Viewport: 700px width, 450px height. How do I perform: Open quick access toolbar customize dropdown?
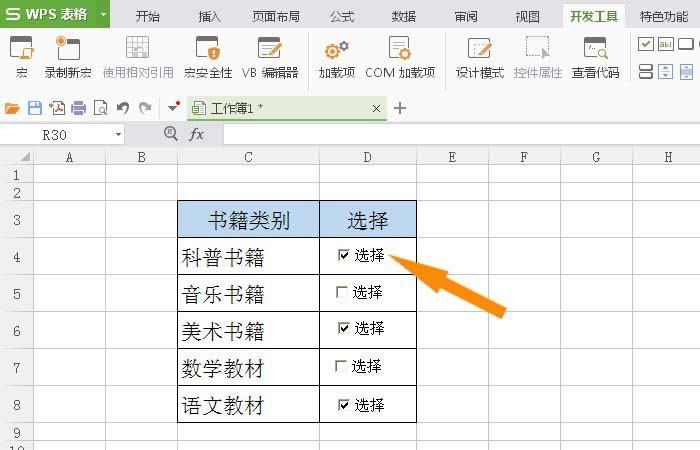[173, 107]
